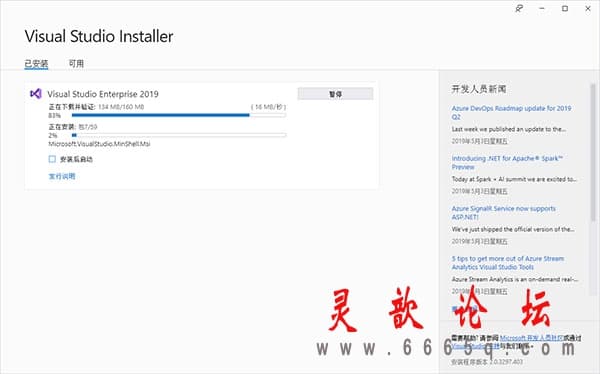Click the Visual Studio Installer heading
The image size is (600, 374).
(99, 36)
